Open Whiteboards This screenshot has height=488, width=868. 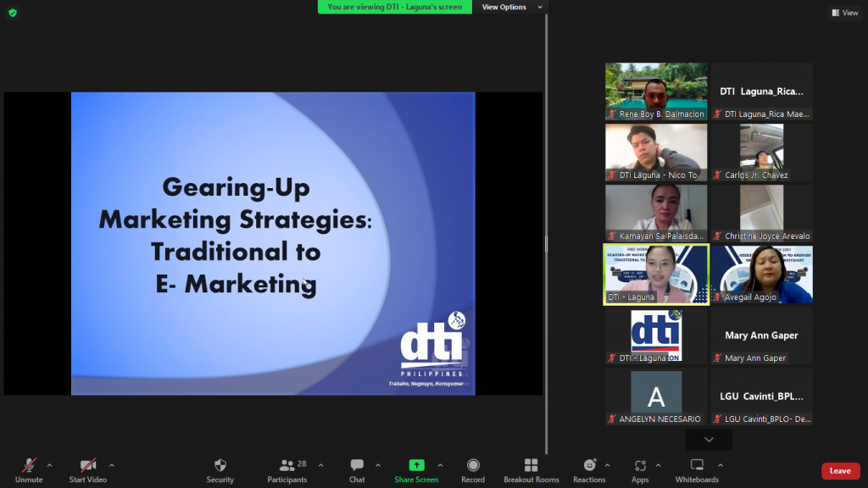(x=697, y=469)
